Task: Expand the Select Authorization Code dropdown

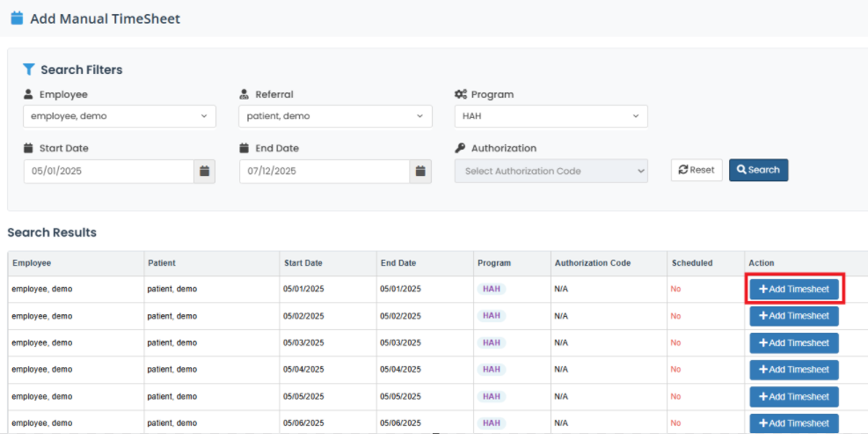Action: click(x=551, y=172)
